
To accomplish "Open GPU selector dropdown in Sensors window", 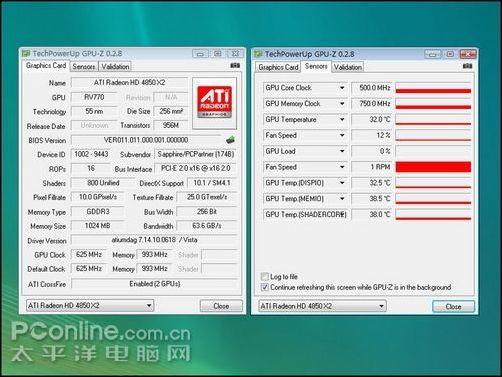I will tap(381, 306).
